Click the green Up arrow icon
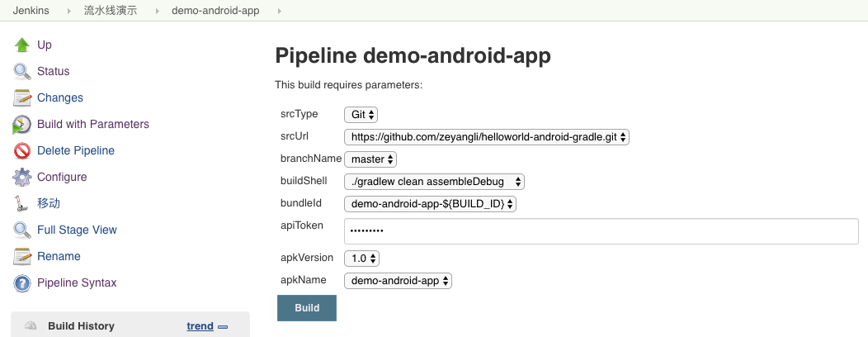This screenshot has height=337, width=868. click(22, 45)
